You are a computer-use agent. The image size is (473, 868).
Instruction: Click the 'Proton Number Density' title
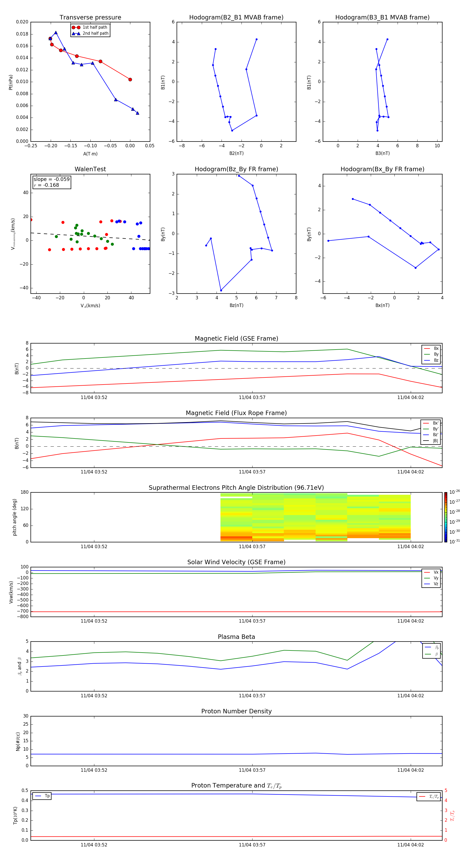[236, 711]
